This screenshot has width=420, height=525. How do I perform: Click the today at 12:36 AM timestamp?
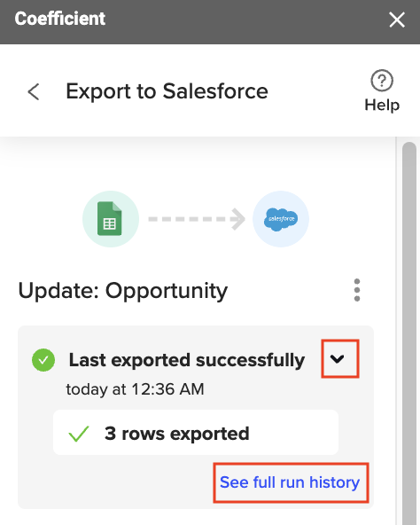click(135, 389)
